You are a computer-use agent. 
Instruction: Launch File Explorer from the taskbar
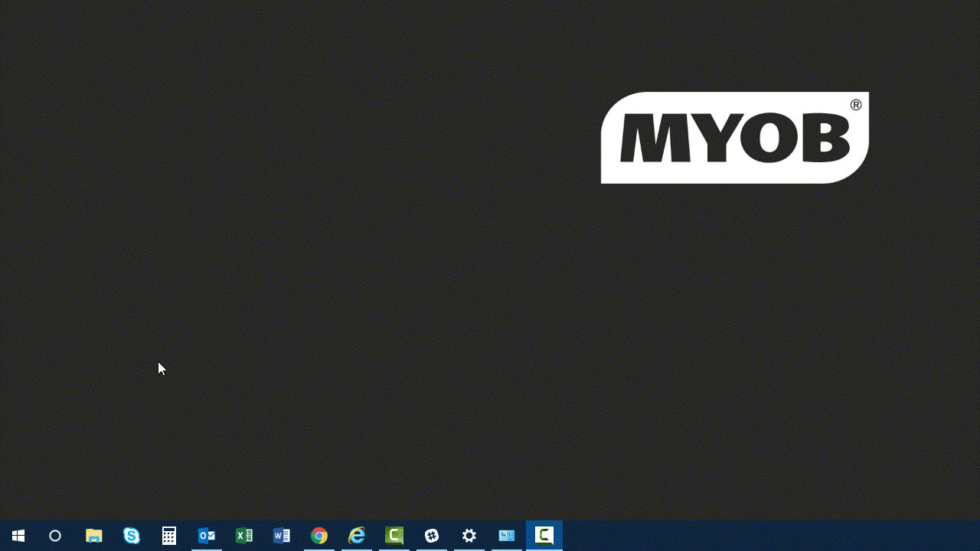[93, 536]
